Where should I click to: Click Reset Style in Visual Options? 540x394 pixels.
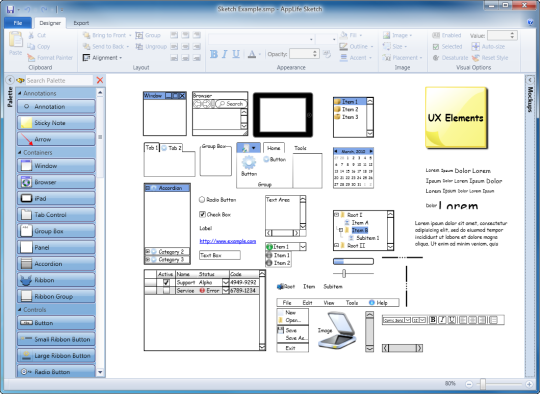pyautogui.click(x=490, y=58)
